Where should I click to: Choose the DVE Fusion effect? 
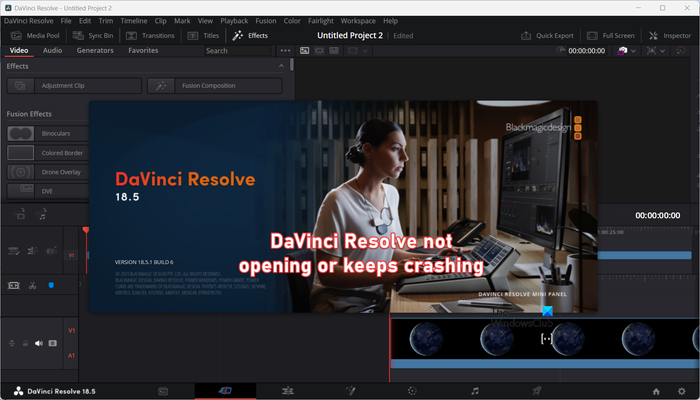pyautogui.click(x=48, y=191)
